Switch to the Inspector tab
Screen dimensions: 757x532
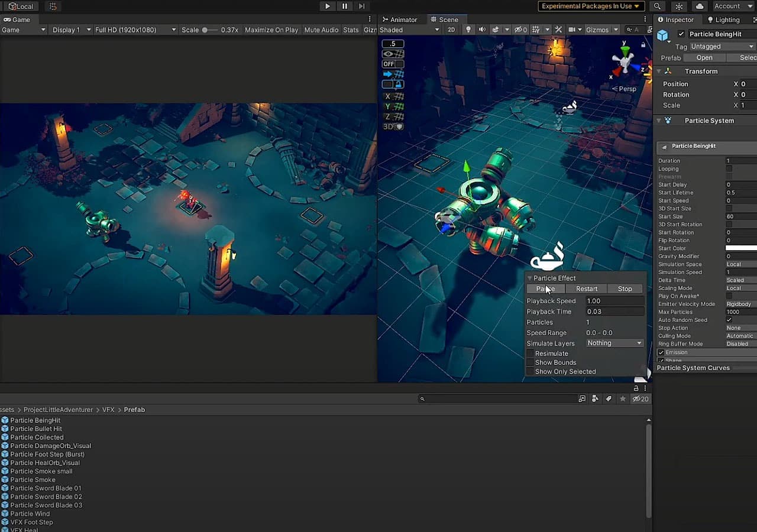[x=676, y=20]
